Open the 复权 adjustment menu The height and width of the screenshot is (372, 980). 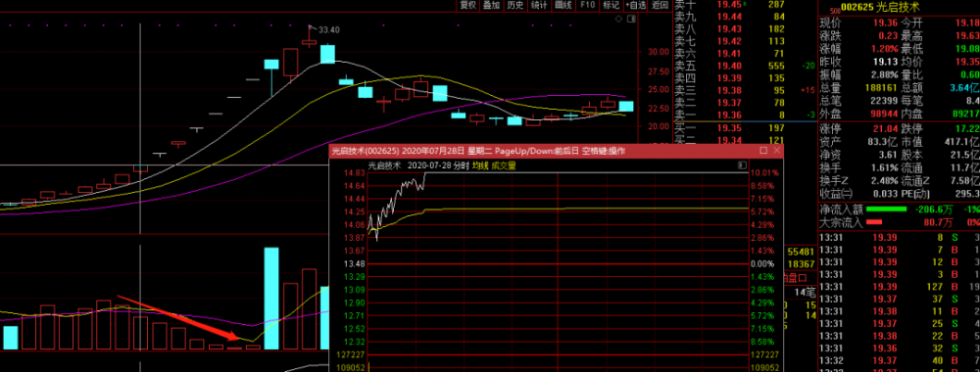468,5
